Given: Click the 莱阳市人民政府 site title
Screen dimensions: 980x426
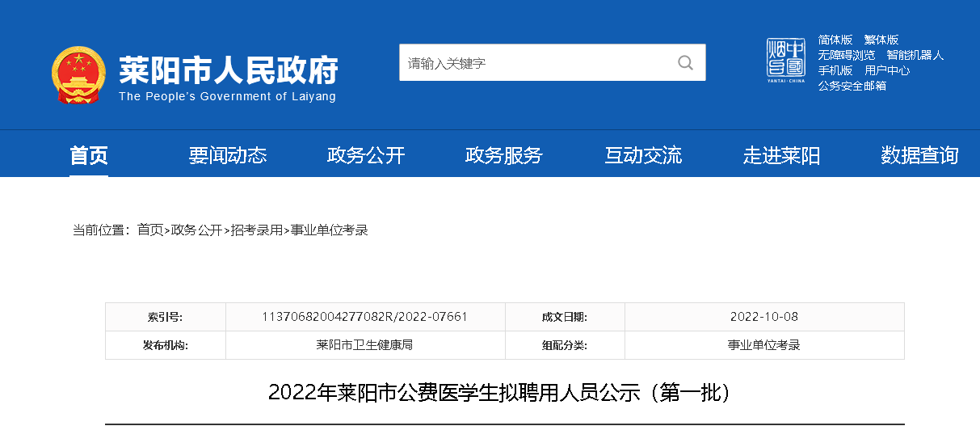Looking at the screenshot, I should coord(229,70).
